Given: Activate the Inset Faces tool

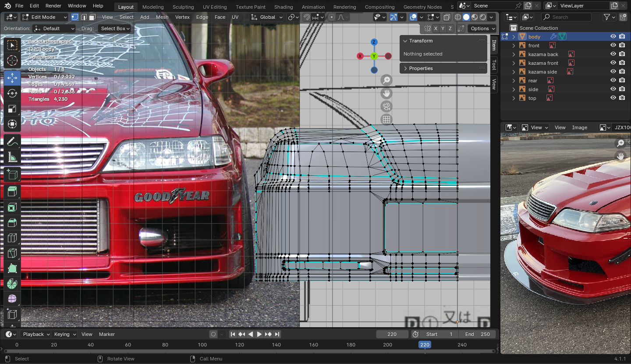Looking at the screenshot, I should tap(12, 207).
